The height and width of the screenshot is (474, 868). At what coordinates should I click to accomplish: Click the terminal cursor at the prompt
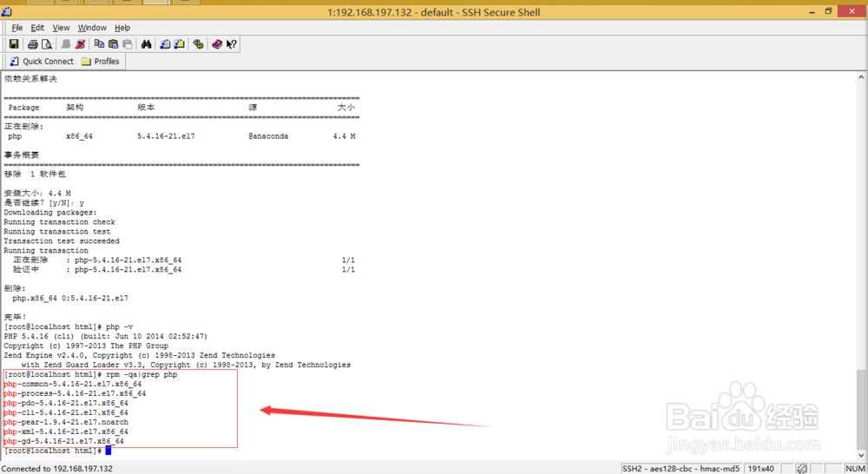point(108,451)
